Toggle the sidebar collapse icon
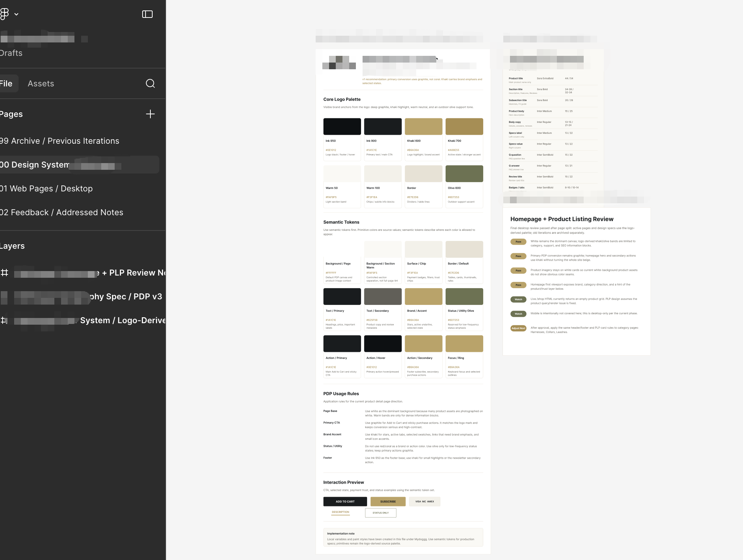743x560 pixels. [x=147, y=14]
